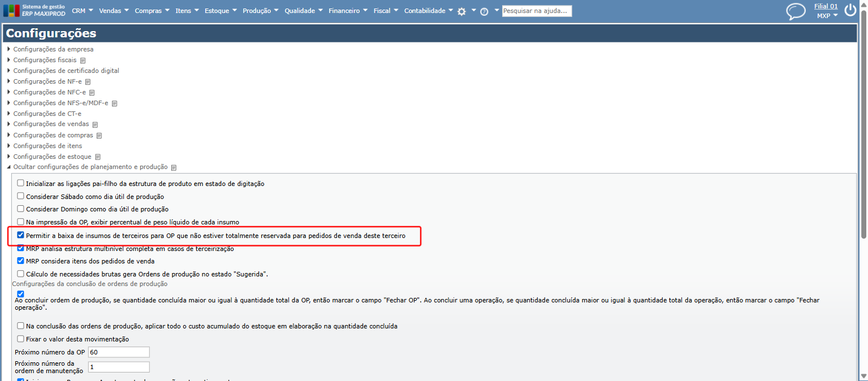Image resolution: width=868 pixels, height=381 pixels.
Task: Focus the Pesquisar na ajuda search field
Action: [x=537, y=11]
